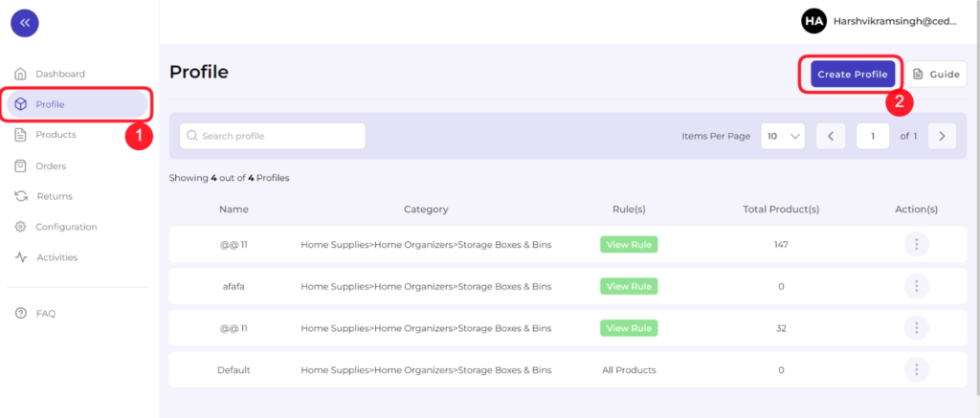
Task: Click the account email Harshvikramsingh@ced...
Action: (895, 21)
